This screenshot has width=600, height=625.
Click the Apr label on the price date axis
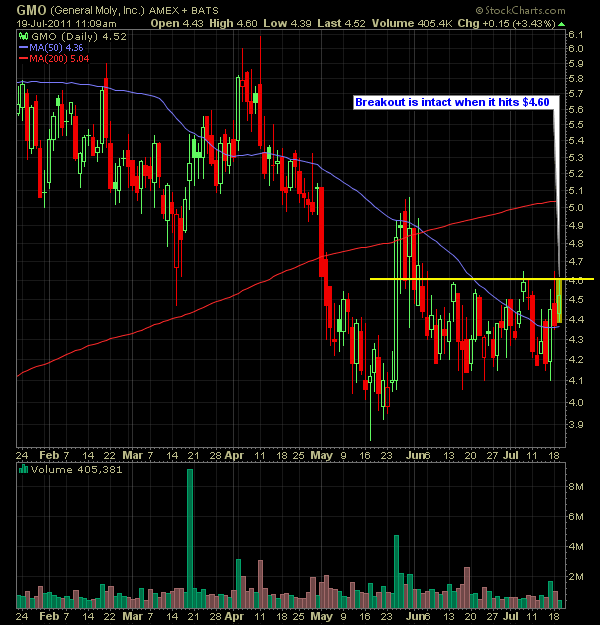pos(233,453)
